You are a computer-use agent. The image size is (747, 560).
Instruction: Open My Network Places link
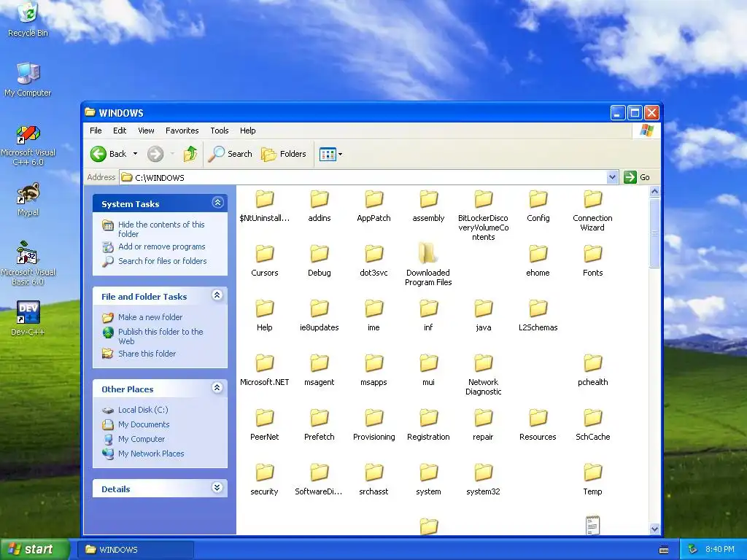click(x=151, y=454)
